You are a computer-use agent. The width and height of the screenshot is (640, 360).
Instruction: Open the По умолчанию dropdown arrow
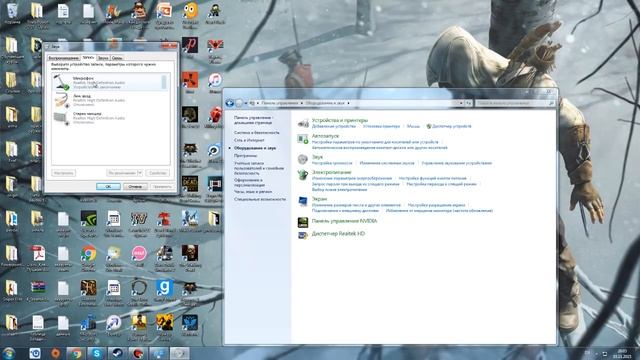pyautogui.click(x=140, y=173)
